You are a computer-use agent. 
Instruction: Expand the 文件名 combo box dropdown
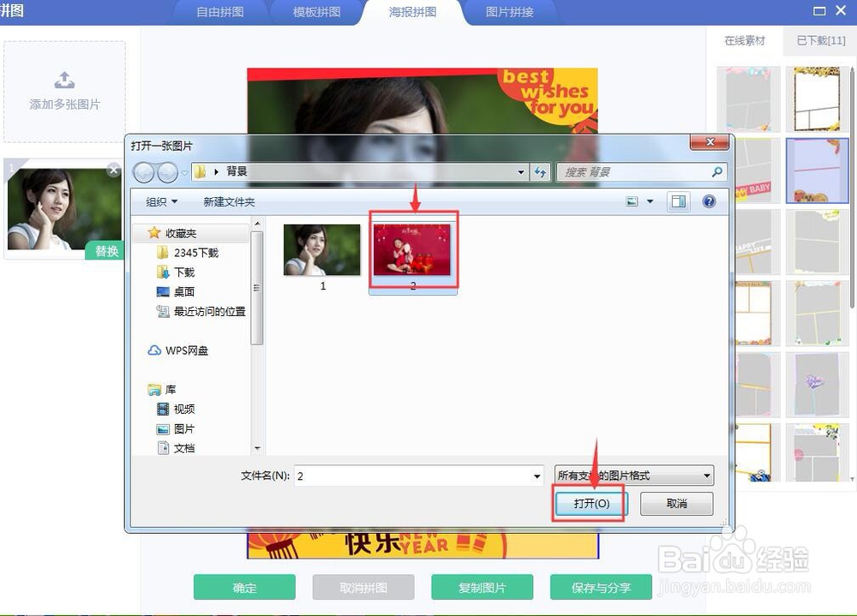(x=538, y=475)
